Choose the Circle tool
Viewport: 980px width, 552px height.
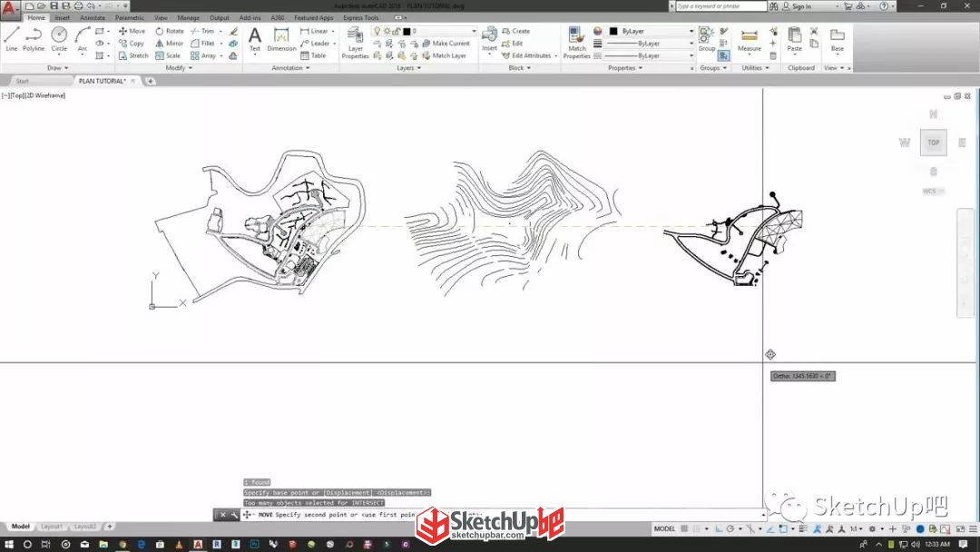pos(59,39)
